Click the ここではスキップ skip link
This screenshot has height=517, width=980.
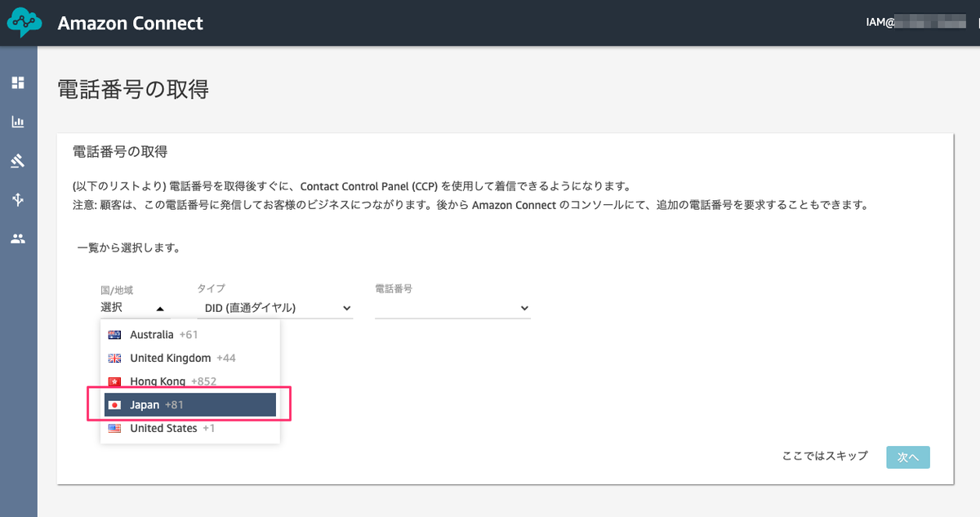click(825, 456)
